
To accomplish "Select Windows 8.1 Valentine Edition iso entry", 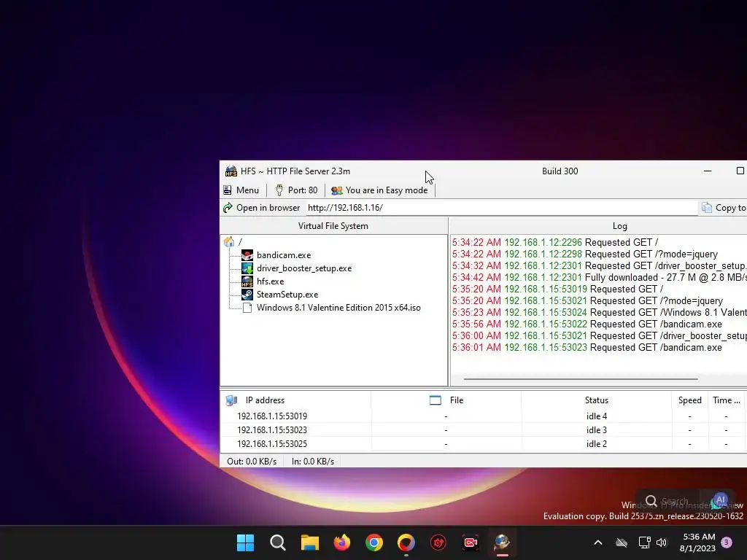I will (338, 308).
